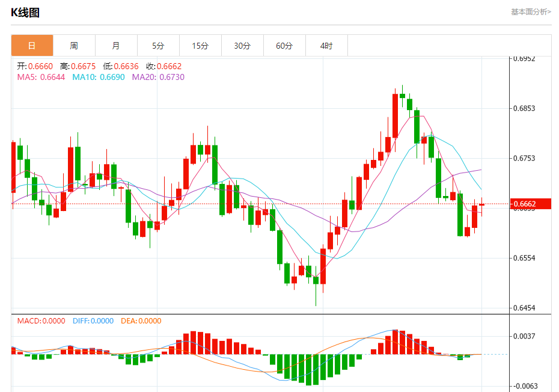This screenshot has width=559, height=392.
Task: Select the 日 daily chart tab
Action: click(32, 46)
